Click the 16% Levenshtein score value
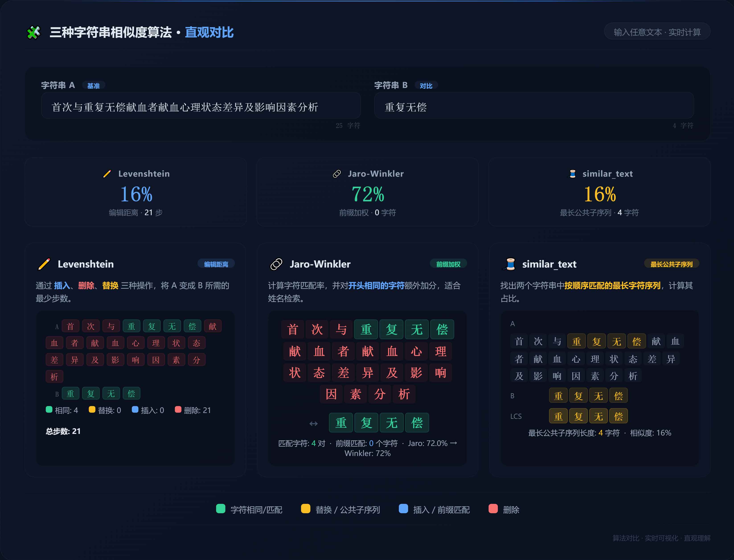This screenshot has width=734, height=560. [136, 194]
